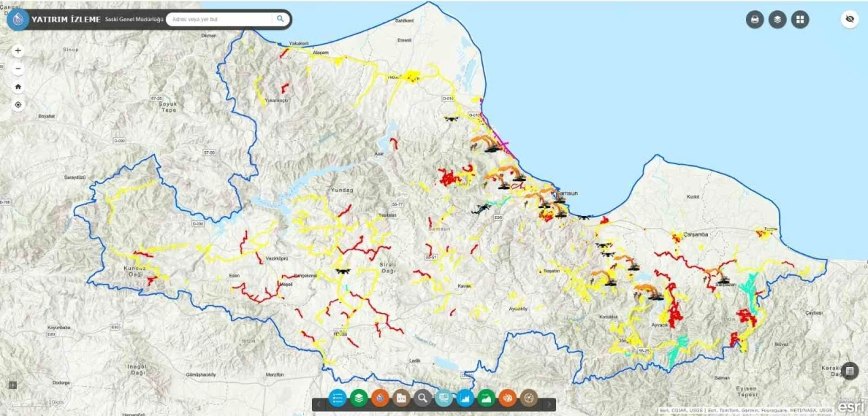
Task: Click the esri logo link
Action: pos(851,406)
